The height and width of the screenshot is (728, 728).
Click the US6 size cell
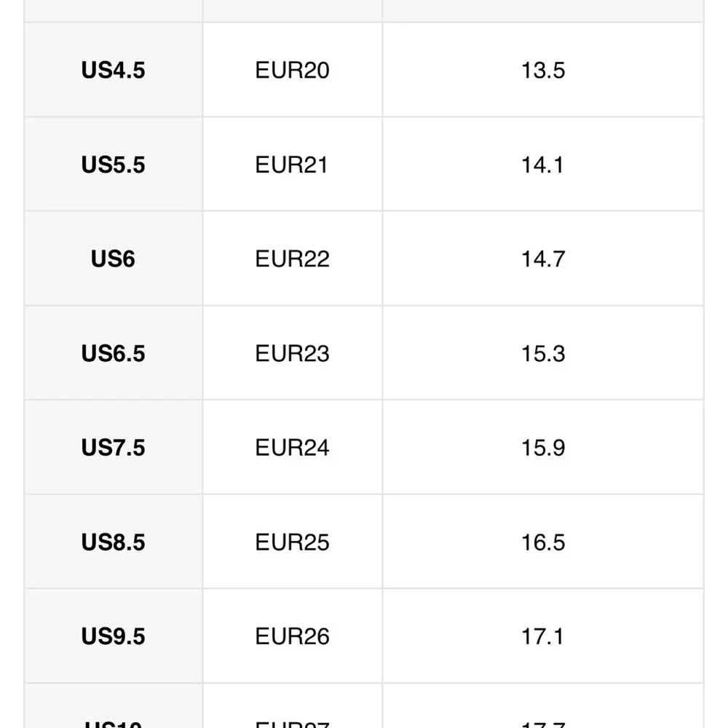113,259
